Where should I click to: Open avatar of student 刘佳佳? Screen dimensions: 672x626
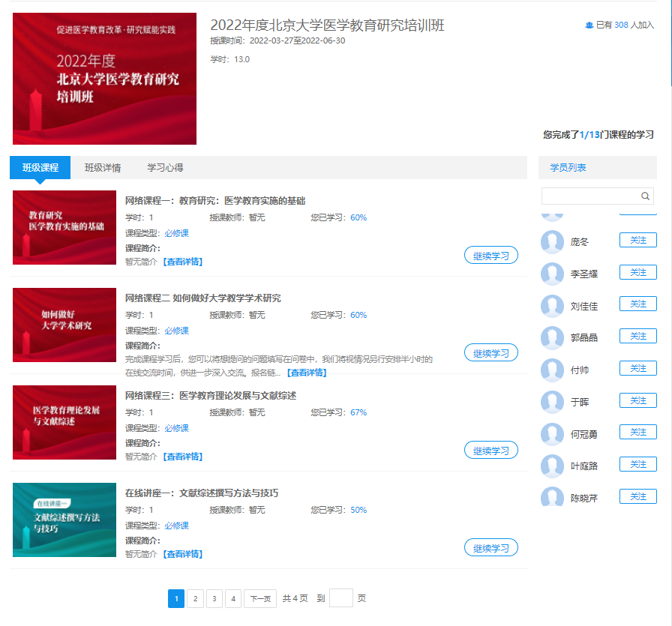tap(552, 306)
